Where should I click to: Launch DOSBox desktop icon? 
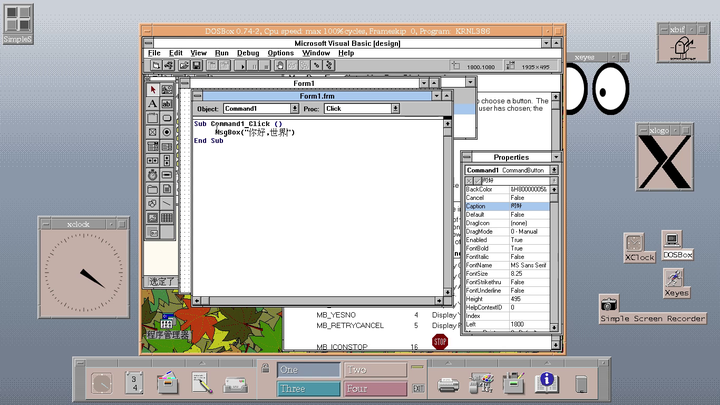click(671, 243)
